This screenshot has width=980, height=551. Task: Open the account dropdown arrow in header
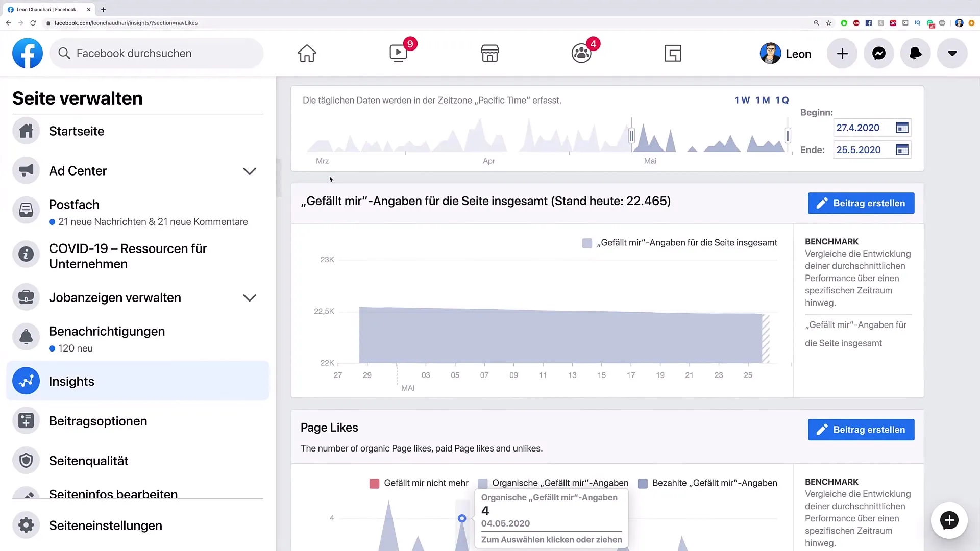952,53
